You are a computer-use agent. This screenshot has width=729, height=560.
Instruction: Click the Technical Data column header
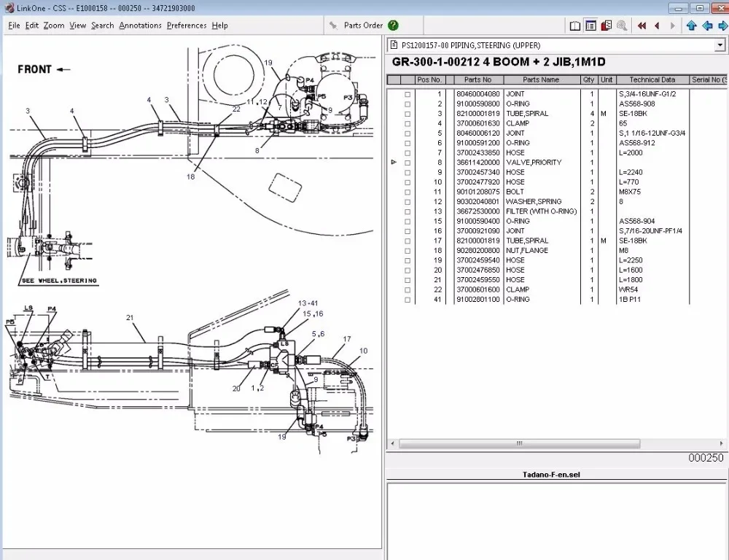pos(652,79)
